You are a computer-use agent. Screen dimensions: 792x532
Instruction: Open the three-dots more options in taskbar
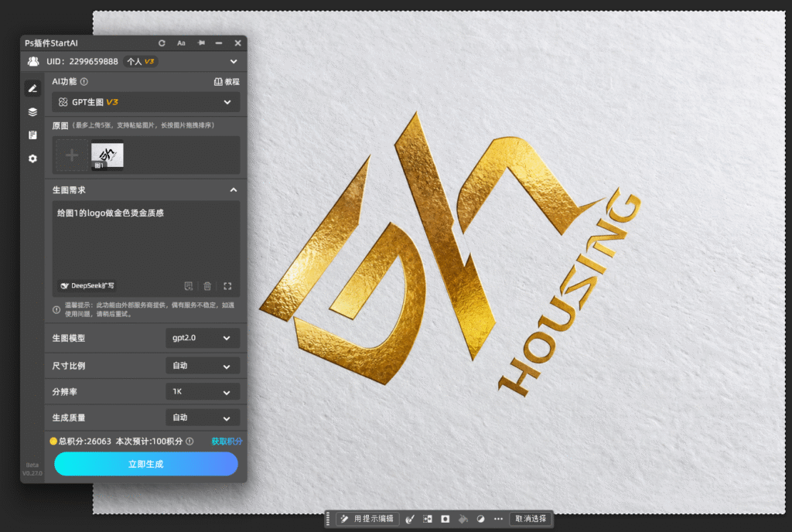[x=499, y=519]
